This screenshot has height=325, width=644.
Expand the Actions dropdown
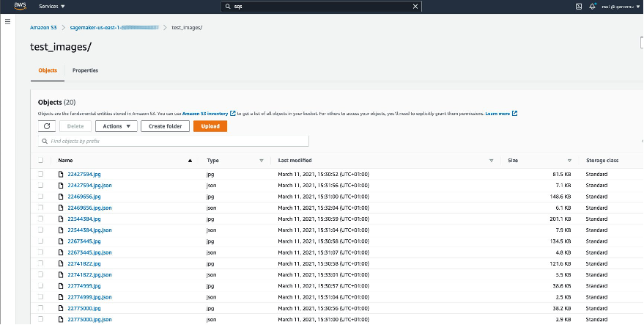pyautogui.click(x=116, y=126)
